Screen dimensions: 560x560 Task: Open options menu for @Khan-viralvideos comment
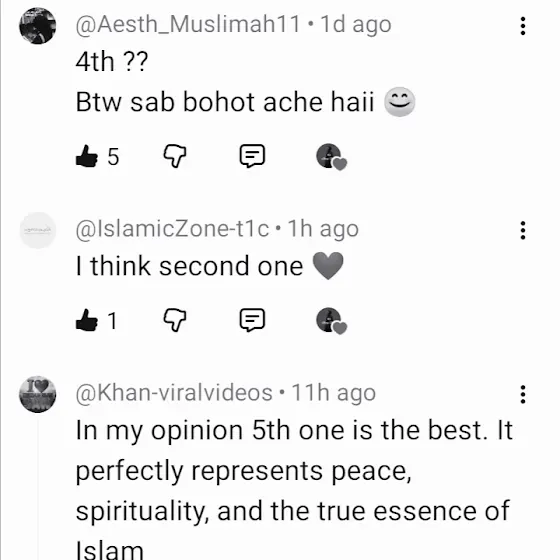point(522,394)
